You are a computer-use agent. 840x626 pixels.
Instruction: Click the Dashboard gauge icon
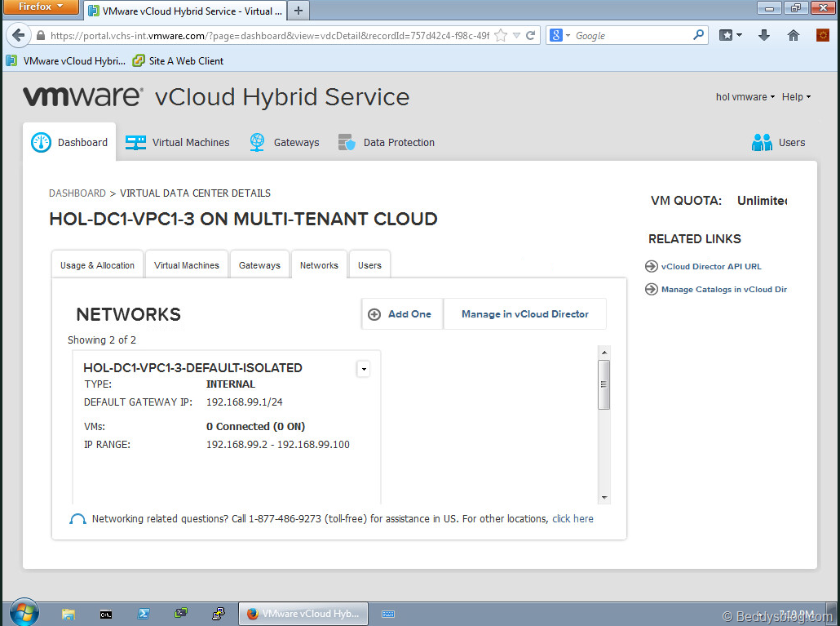coord(41,143)
